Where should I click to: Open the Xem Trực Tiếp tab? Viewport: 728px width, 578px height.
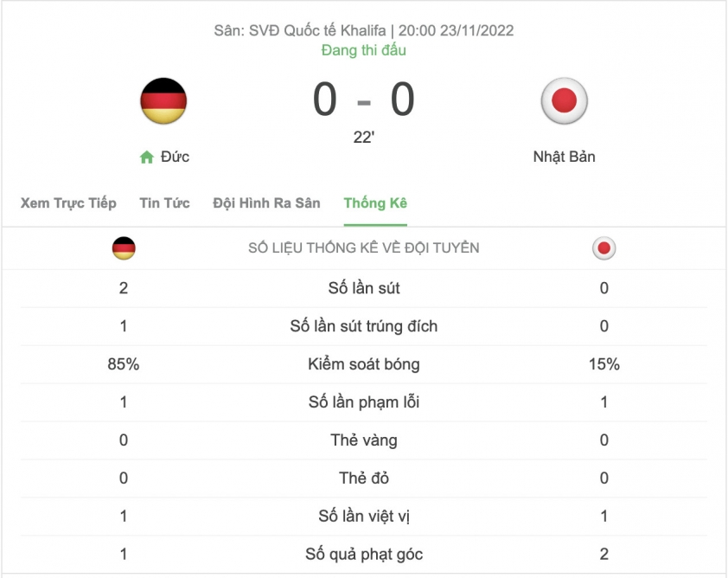(68, 203)
